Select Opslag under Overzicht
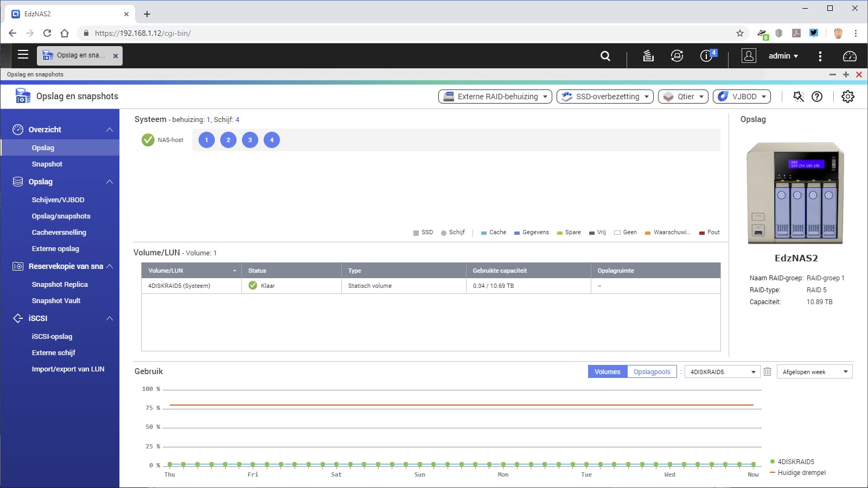 tap(60, 147)
